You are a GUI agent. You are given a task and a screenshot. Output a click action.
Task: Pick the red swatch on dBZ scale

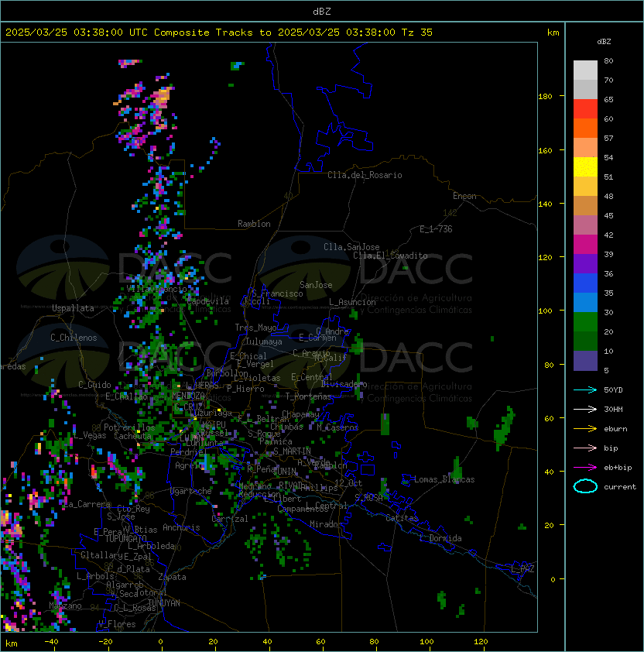(585, 109)
